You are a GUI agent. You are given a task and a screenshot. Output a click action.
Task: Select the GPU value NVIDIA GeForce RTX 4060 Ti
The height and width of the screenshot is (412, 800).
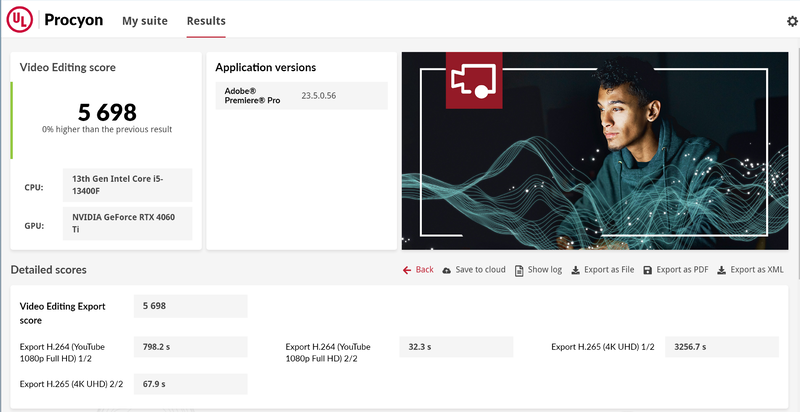(128, 223)
